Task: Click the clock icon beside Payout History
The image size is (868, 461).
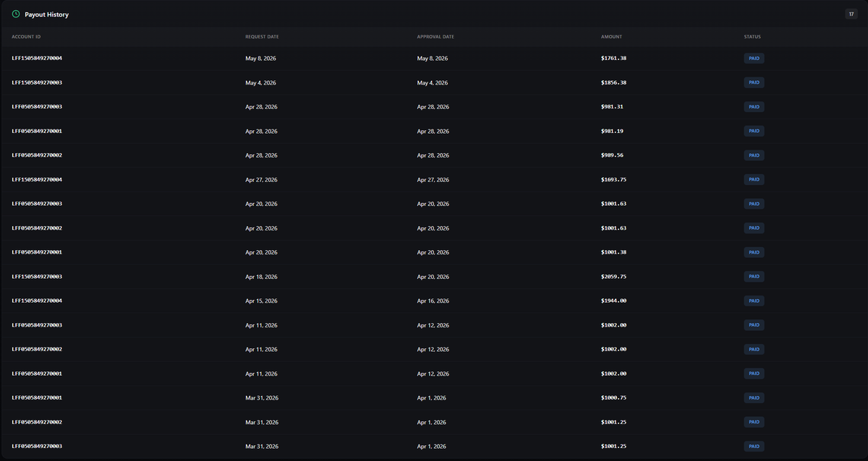Action: coord(16,14)
